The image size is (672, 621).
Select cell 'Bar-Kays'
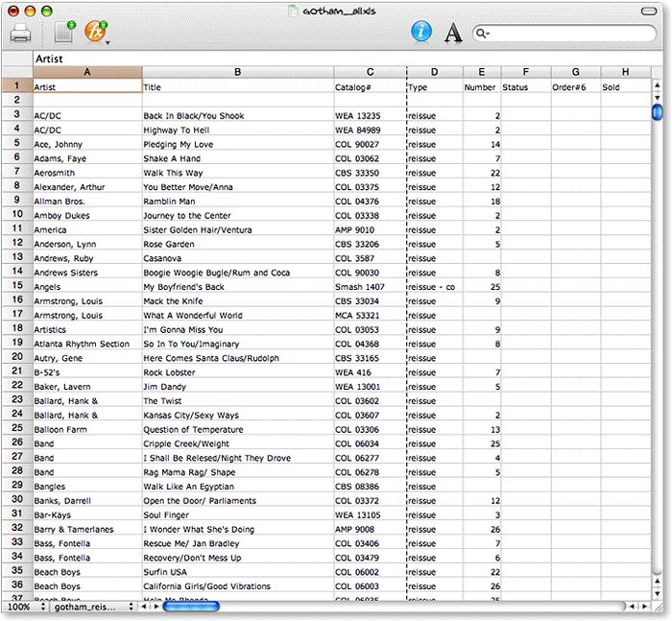pyautogui.click(x=87, y=514)
